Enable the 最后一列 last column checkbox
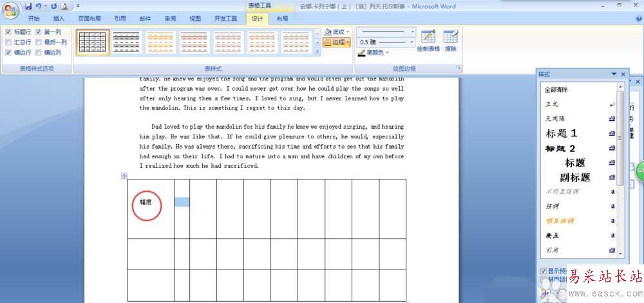The image size is (644, 303). [39, 42]
